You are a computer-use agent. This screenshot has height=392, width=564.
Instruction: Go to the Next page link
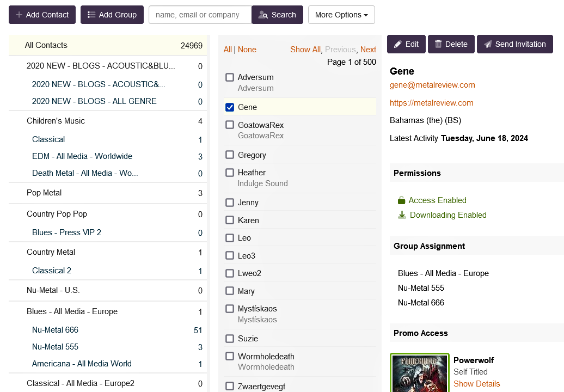pos(369,50)
